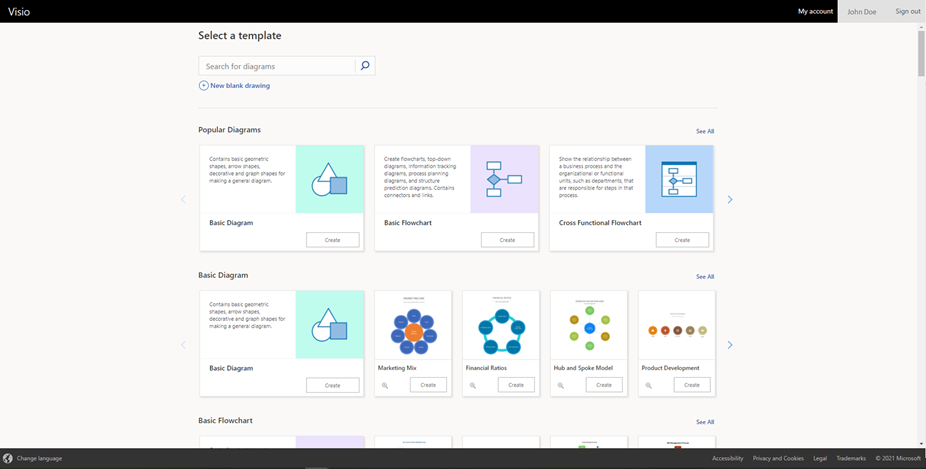Create Basic Diagram from Popular Diagrams
Image resolution: width=926 pixels, height=469 pixels.
pyautogui.click(x=332, y=240)
